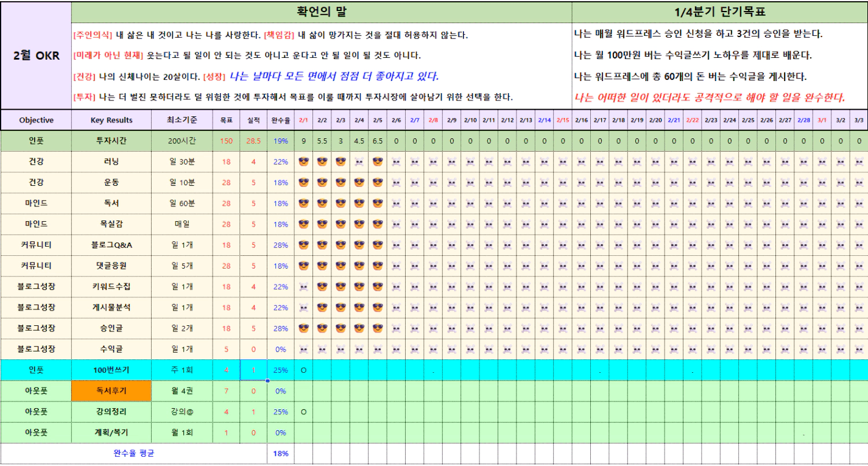The height and width of the screenshot is (466, 868).
Task: Select the 수익글 skull emoji under 2/5
Action: (378, 349)
